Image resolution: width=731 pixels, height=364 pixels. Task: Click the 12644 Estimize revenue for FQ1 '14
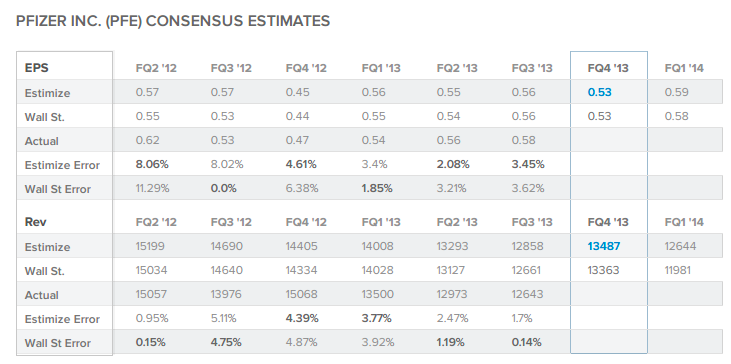(x=681, y=246)
